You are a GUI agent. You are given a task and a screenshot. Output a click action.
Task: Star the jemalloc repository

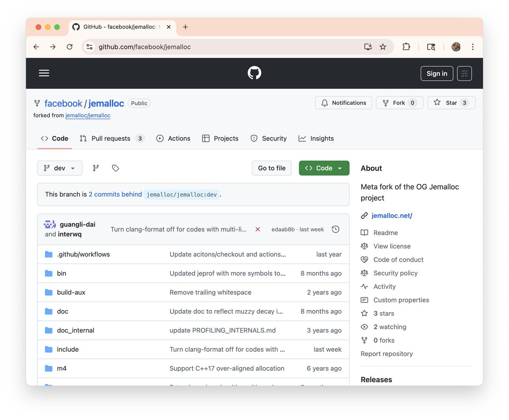click(x=451, y=103)
